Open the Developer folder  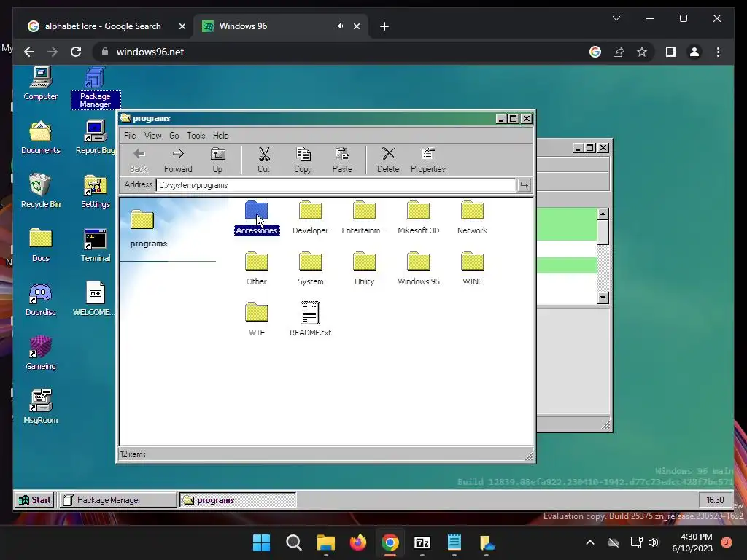coord(310,217)
